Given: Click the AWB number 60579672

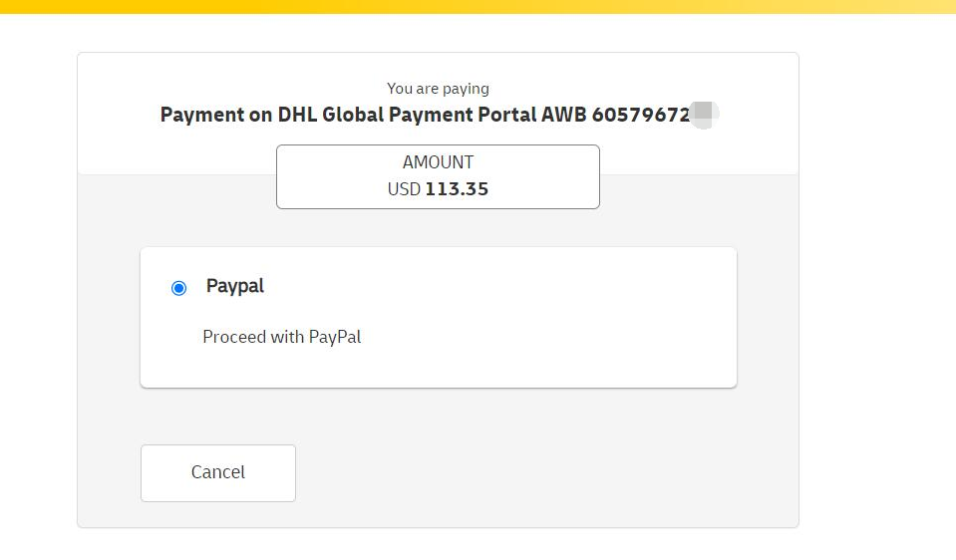Looking at the screenshot, I should (641, 114).
